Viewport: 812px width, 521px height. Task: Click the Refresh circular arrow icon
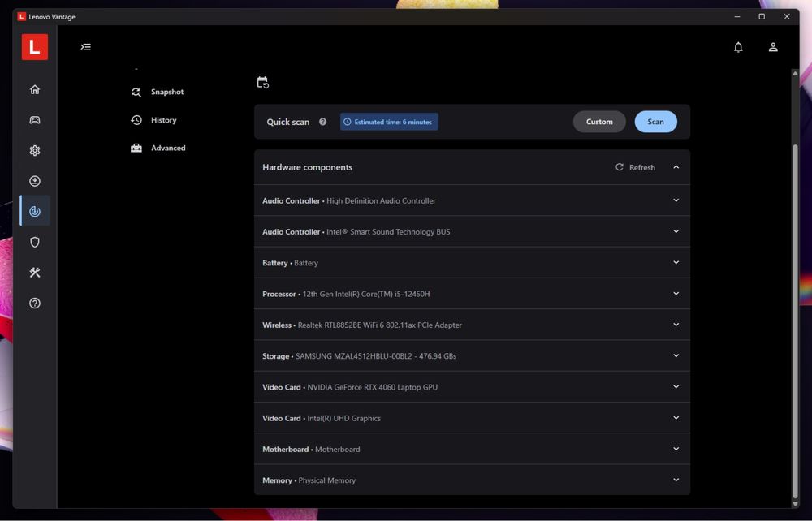(620, 167)
